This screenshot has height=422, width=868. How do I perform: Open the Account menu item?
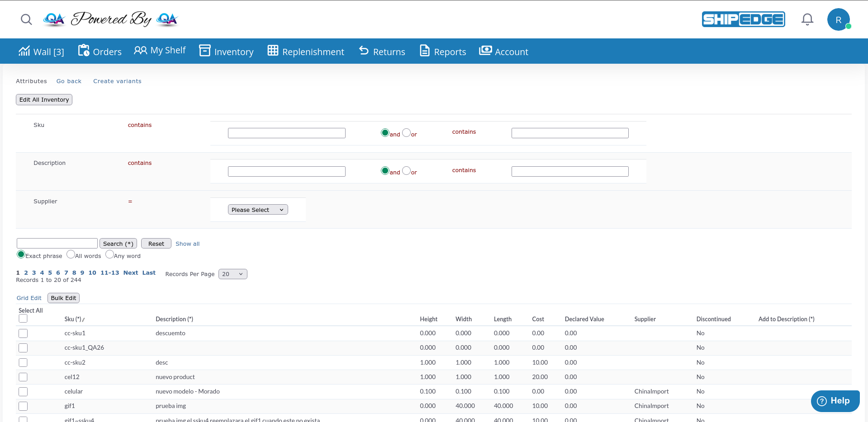(503, 51)
